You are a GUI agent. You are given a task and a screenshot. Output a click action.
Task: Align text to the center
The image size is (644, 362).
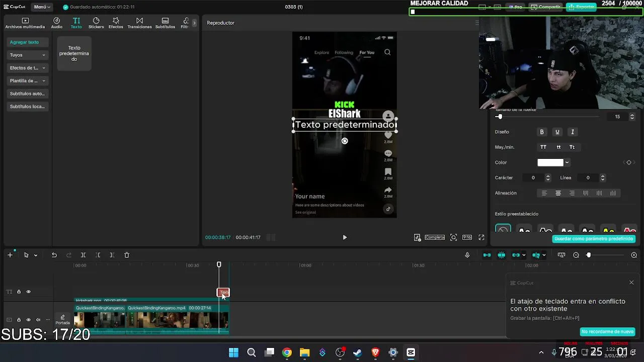pos(558,193)
